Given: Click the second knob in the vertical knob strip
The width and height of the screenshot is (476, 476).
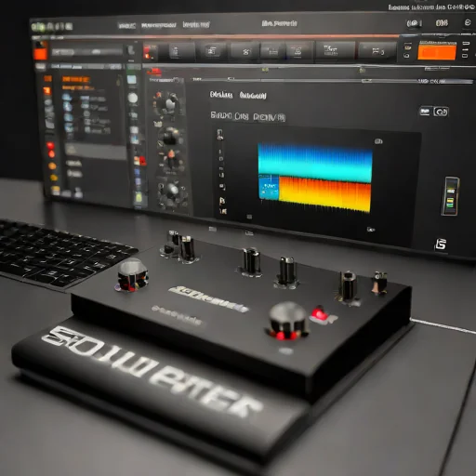Looking at the screenshot, I should tap(170, 137).
